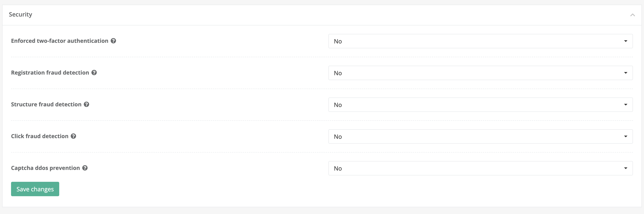Click help icon beside Enforced two-factor authentication
The image size is (644, 214).
pos(113,41)
